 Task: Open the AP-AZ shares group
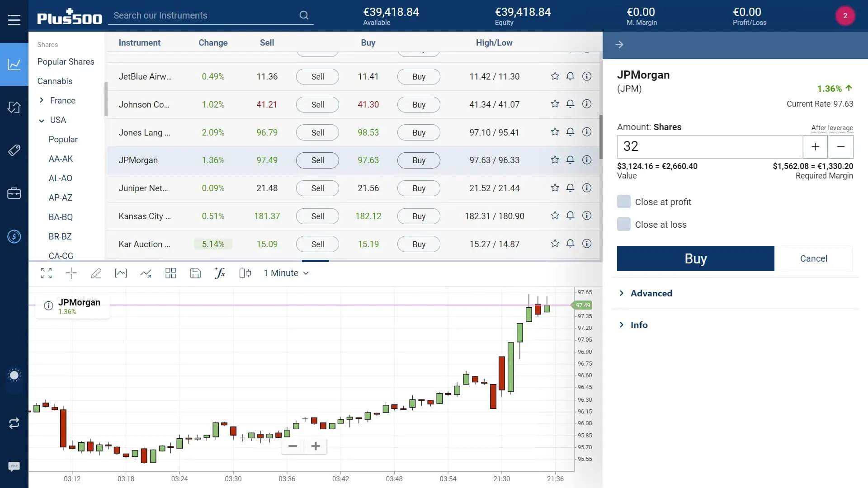[61, 198]
